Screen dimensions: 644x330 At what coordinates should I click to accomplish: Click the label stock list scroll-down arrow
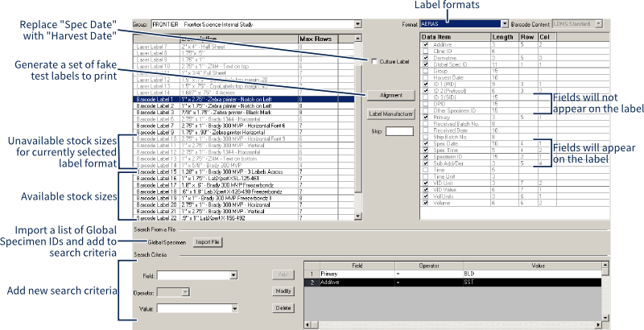coord(357,217)
